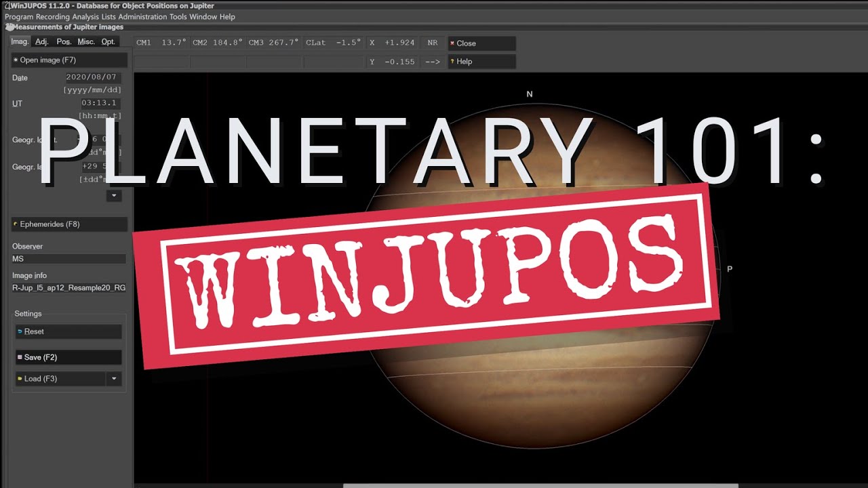Click the Save button icon
This screenshot has width=868, height=488.
point(20,357)
